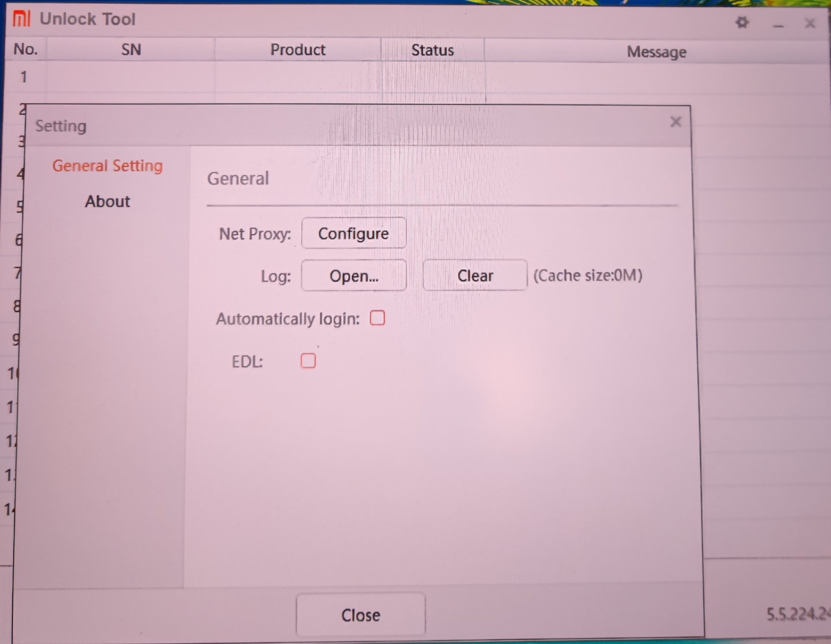Click the Close button at dialog bottom
This screenshot has height=644, width=831.
(x=361, y=615)
